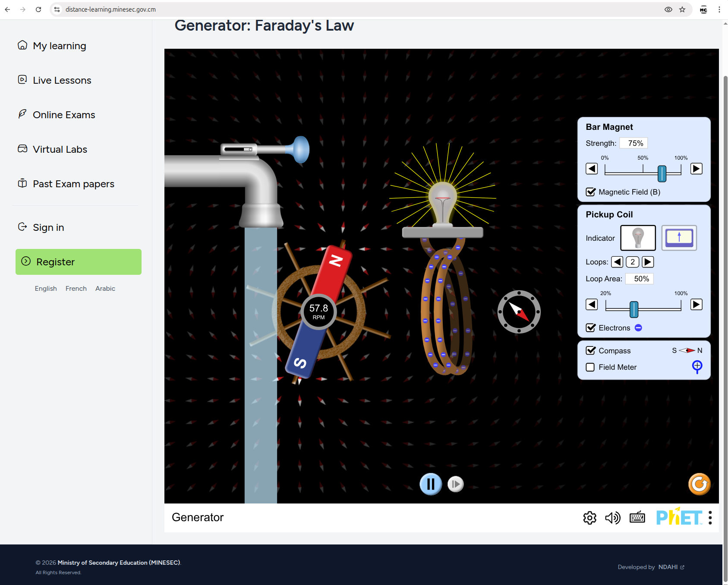Increase bar magnet strength with right arrow
Screen dimensions: 728x585
point(696,169)
